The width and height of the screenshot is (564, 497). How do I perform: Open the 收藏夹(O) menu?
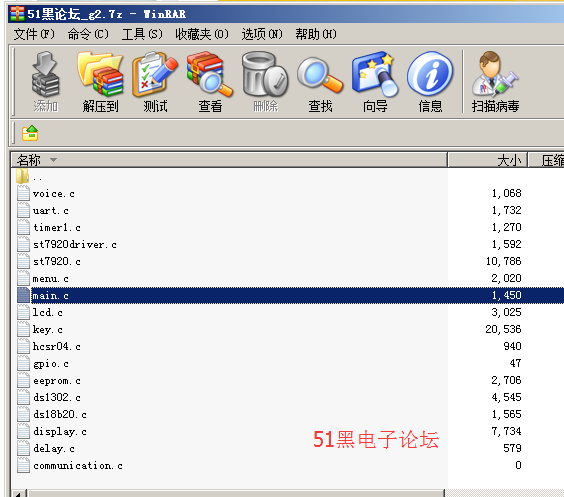[x=202, y=34]
